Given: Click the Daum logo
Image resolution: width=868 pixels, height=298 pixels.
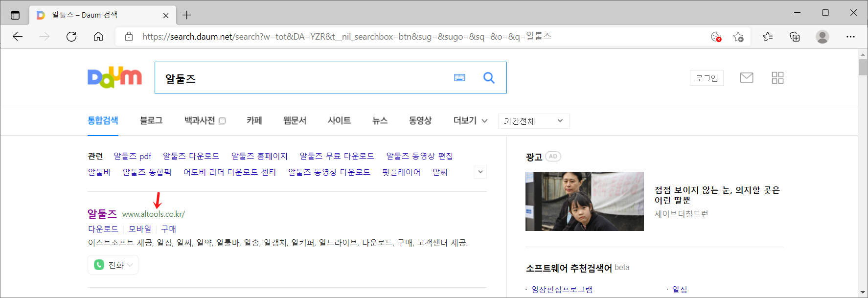Looking at the screenshot, I should [114, 77].
